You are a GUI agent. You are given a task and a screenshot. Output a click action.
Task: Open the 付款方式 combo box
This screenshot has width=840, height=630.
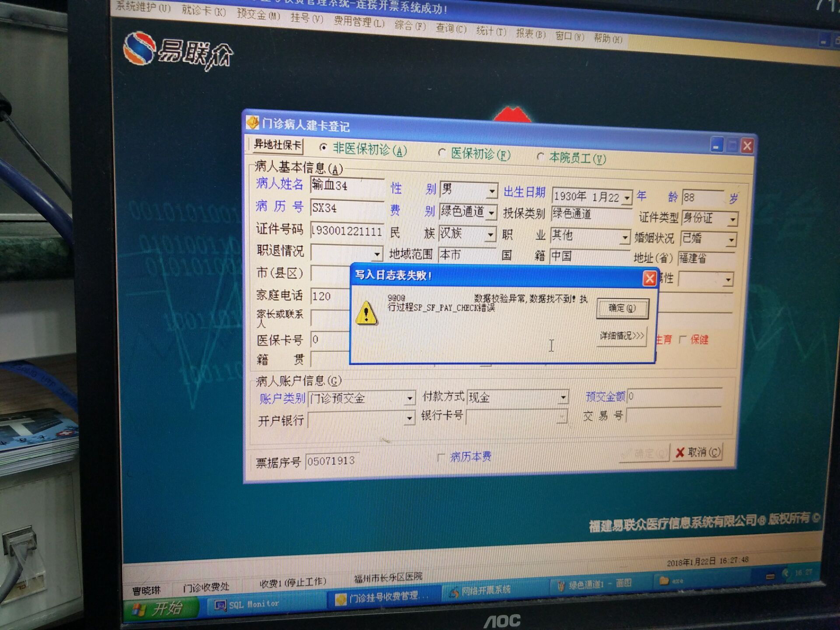pyautogui.click(x=563, y=397)
